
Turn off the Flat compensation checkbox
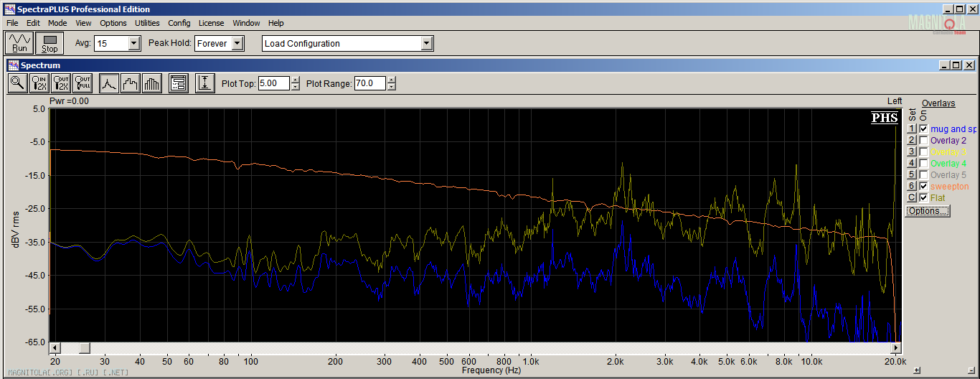pos(923,197)
